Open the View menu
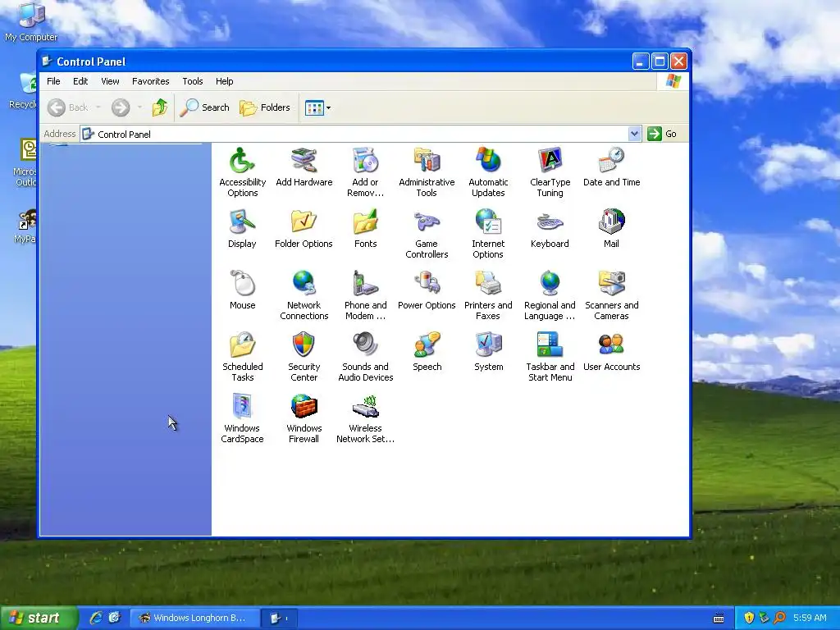Image resolution: width=840 pixels, height=630 pixels. coord(110,81)
